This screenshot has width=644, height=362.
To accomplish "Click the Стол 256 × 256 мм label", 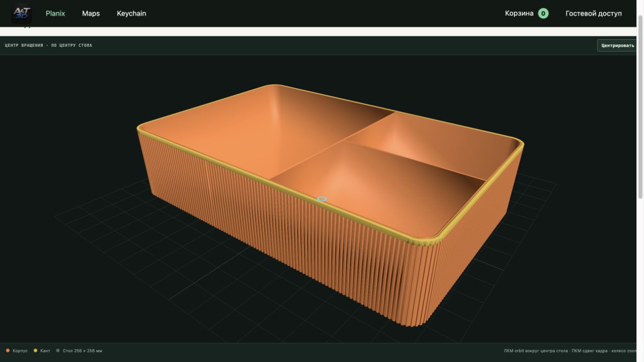I will [x=82, y=351].
